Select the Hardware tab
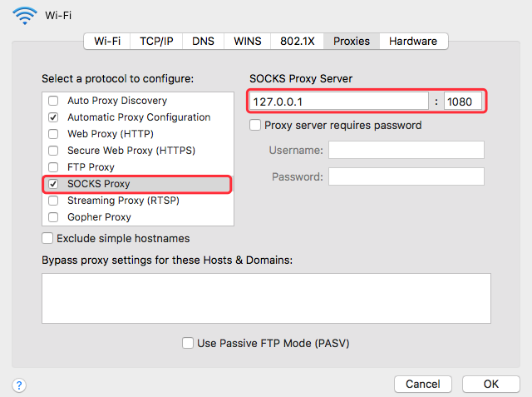 (x=413, y=41)
